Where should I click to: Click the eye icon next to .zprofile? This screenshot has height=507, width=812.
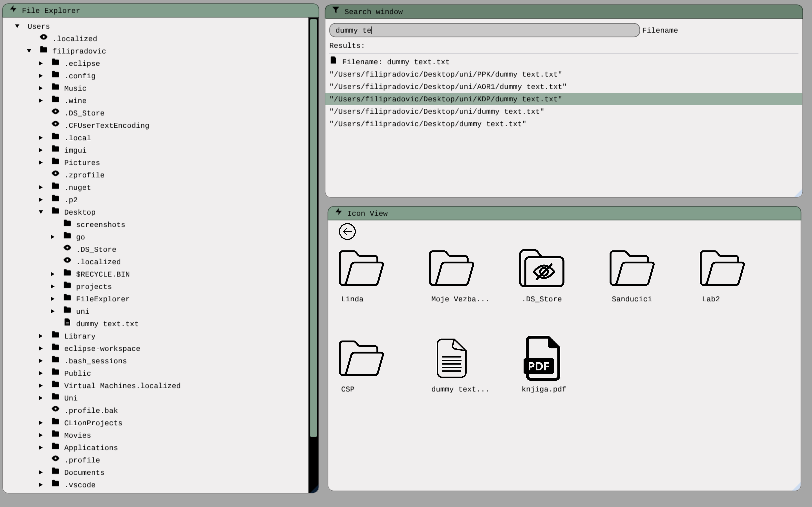(x=55, y=174)
